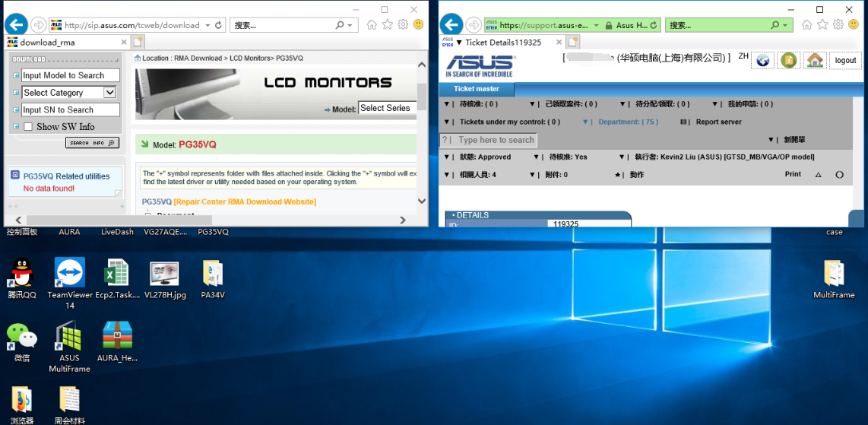Open ASUS MultiFrame desktop shortcut
The width and height of the screenshot is (868, 425).
(69, 347)
